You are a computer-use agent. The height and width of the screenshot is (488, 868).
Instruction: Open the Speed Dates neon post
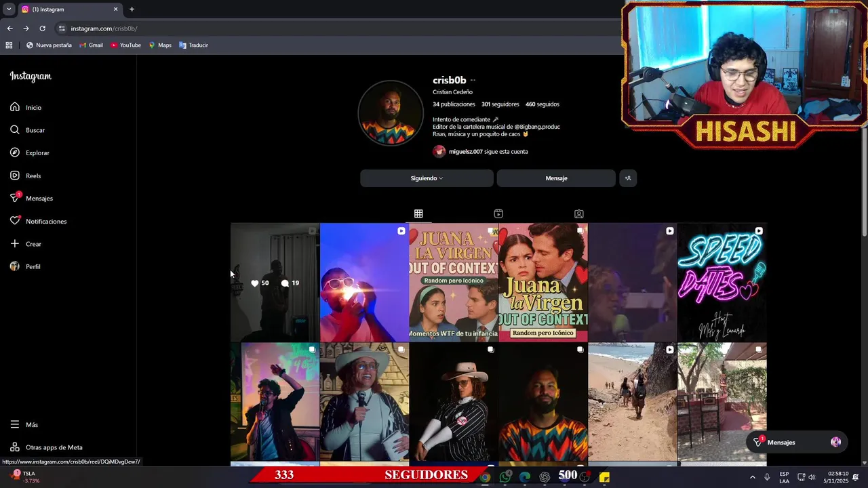(x=722, y=283)
